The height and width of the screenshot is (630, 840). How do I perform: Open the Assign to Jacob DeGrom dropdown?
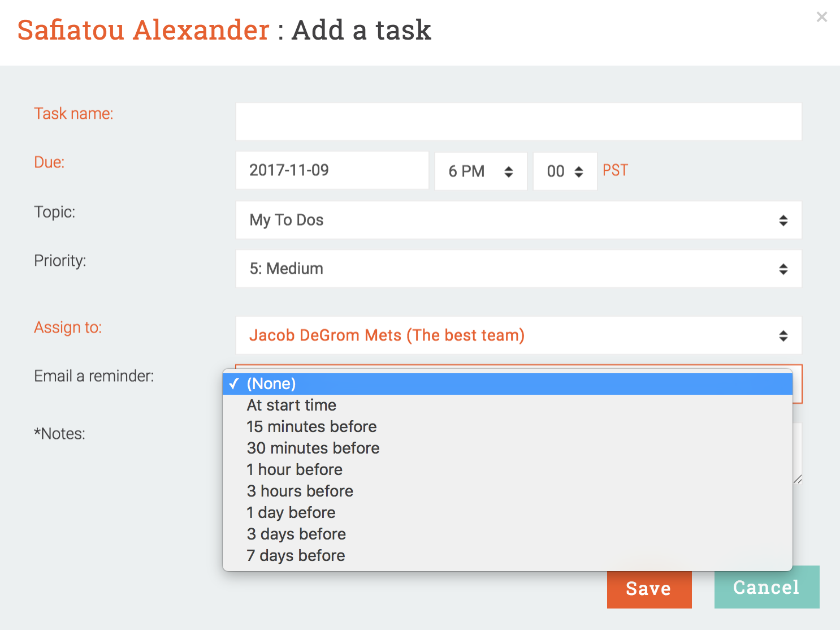[x=518, y=335]
